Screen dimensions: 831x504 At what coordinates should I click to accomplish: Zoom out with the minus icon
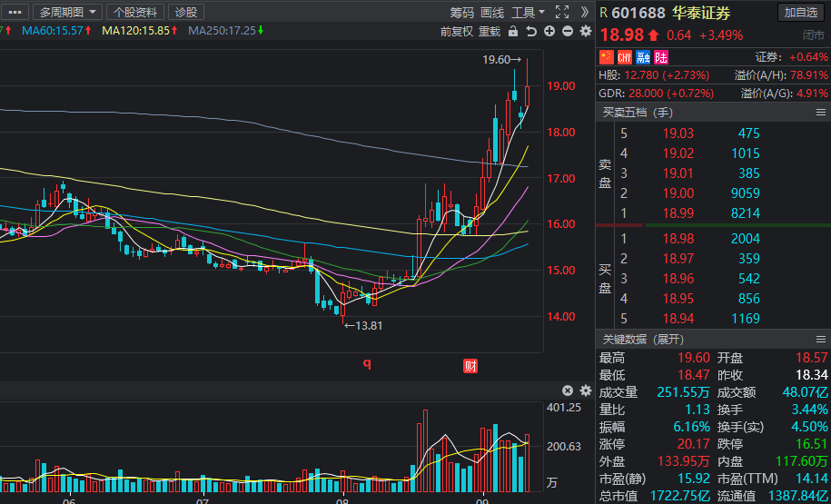point(568,31)
